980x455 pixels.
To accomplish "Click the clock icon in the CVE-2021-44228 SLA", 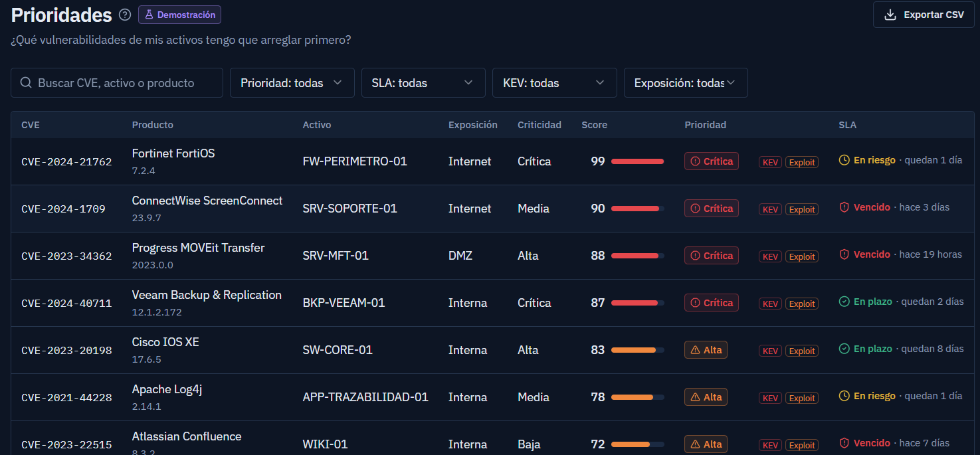I will tap(844, 396).
